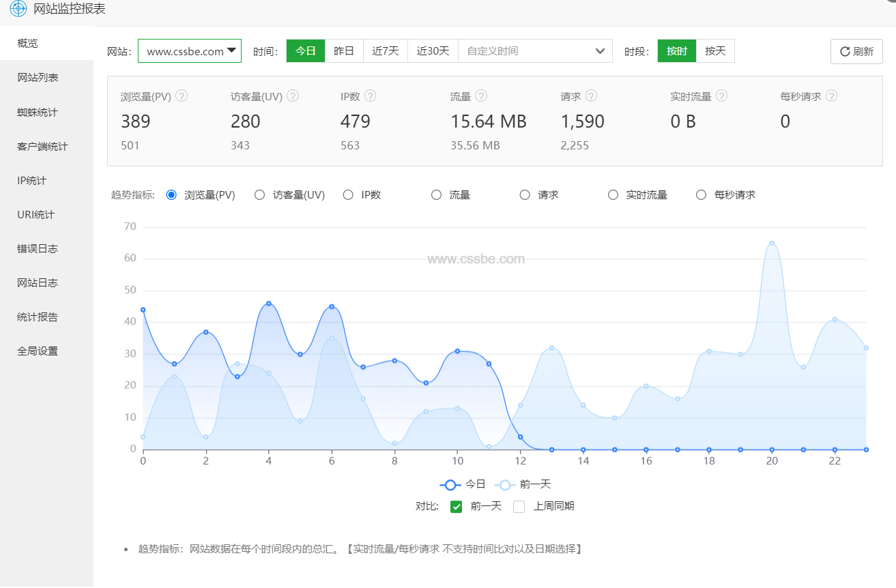Click the UV value 280
This screenshot has width=896, height=588.
tap(246, 121)
